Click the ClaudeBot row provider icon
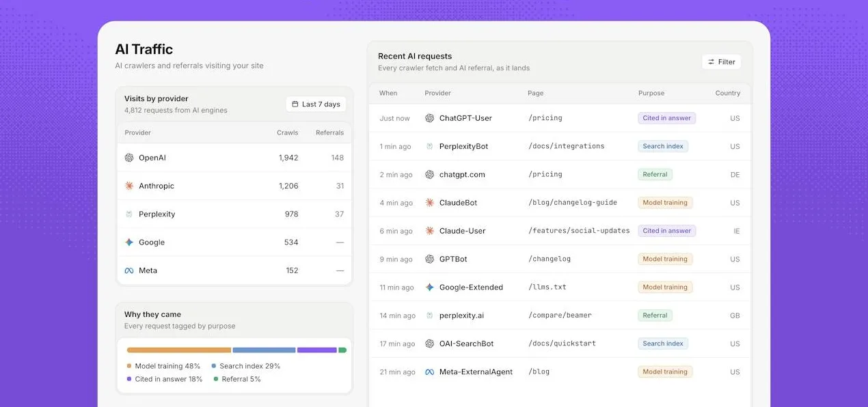Viewport: 868px width, 407px height. 430,203
